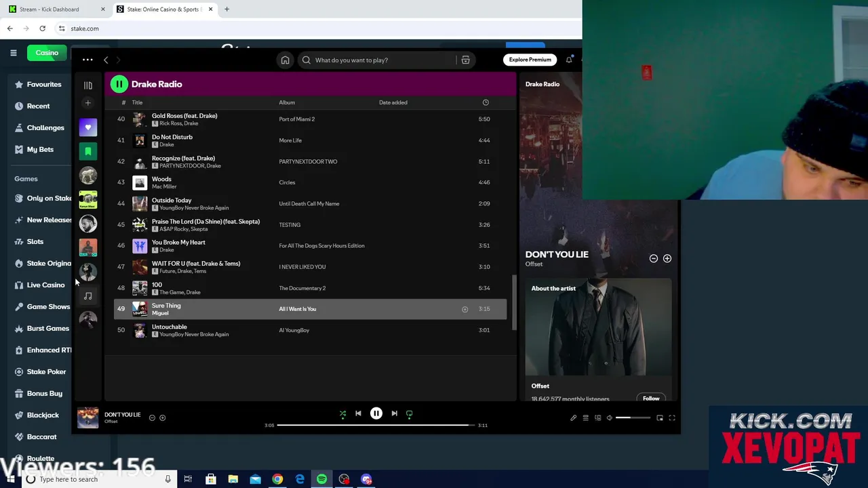Sort by duration clock icon

[486, 102]
